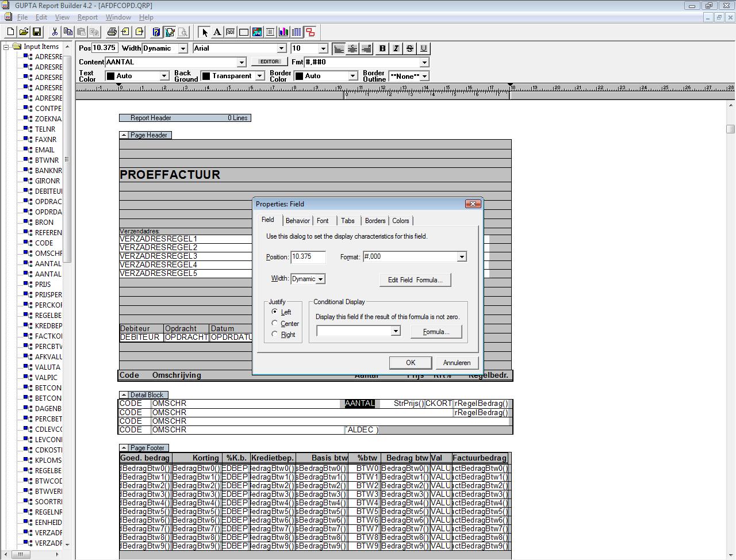736x560 pixels.
Task: Click the Border Color swatch
Action: pyautogui.click(x=299, y=76)
